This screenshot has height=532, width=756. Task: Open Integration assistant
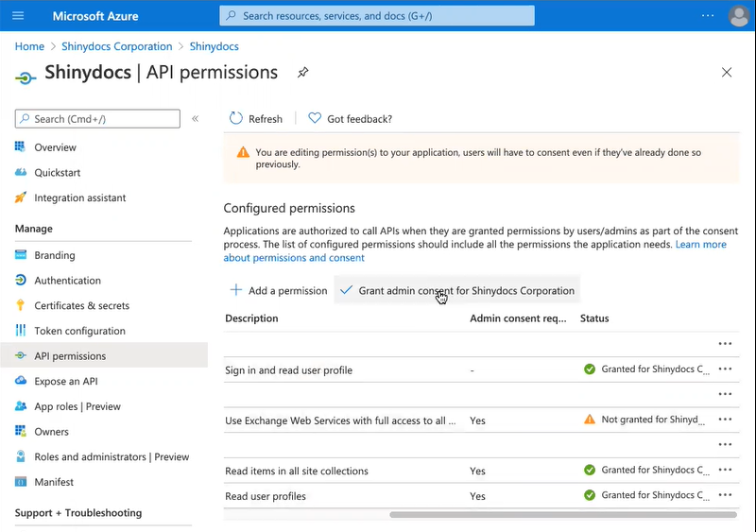pos(79,198)
